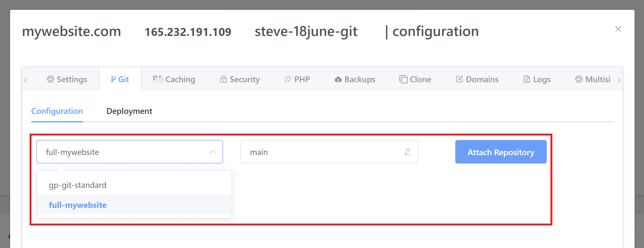Viewport: 644px width, 248px height.
Task: Click the main branch input field
Action: coord(323,152)
